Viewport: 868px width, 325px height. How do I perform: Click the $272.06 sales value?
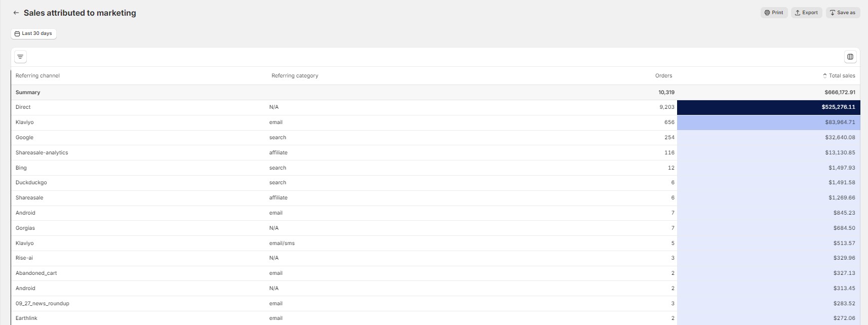click(x=844, y=318)
